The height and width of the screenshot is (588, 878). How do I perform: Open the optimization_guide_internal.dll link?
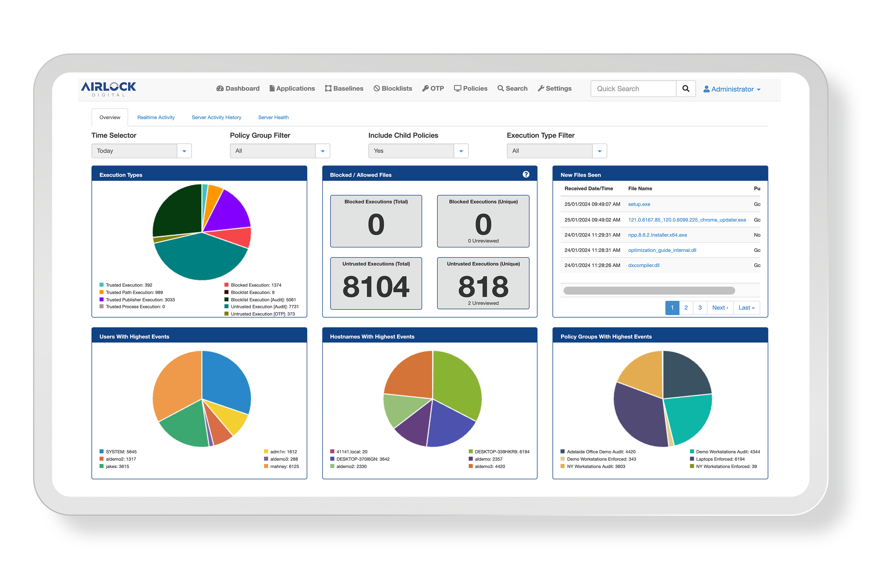click(662, 250)
